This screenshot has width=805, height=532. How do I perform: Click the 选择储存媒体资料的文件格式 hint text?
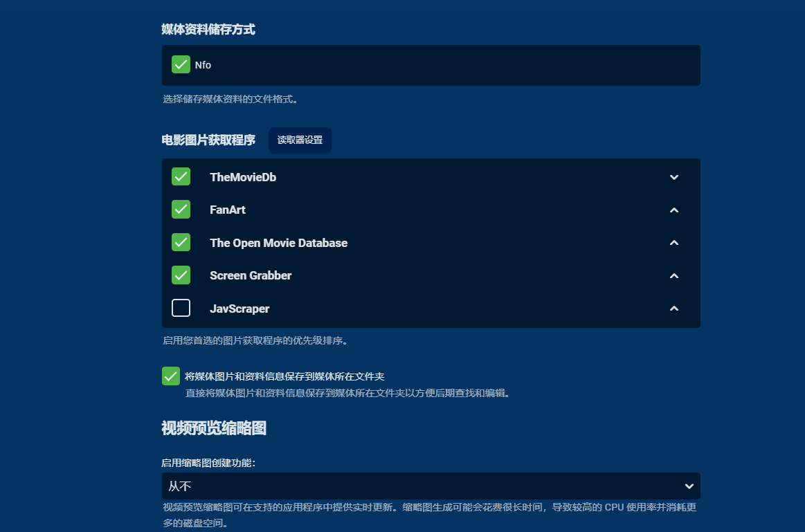(230, 99)
